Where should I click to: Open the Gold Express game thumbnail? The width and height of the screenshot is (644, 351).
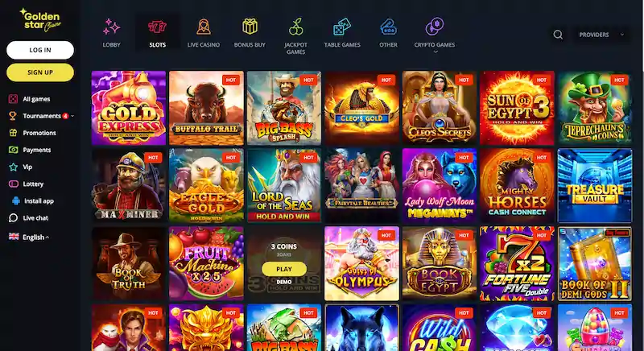pos(129,108)
